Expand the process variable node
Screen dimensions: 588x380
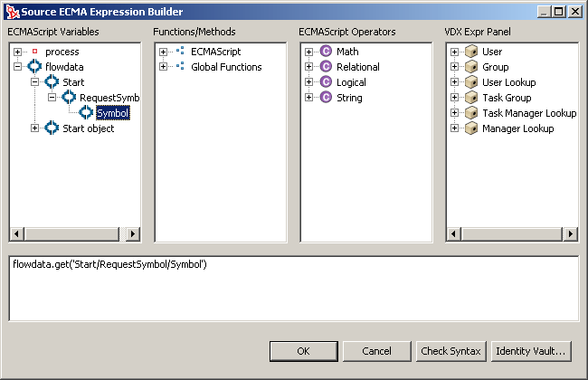point(17,52)
